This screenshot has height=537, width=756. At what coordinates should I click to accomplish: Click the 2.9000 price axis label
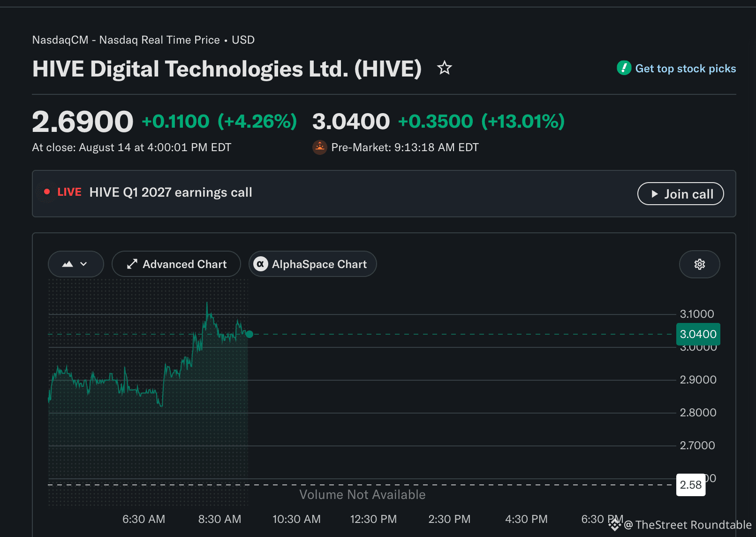(x=698, y=380)
